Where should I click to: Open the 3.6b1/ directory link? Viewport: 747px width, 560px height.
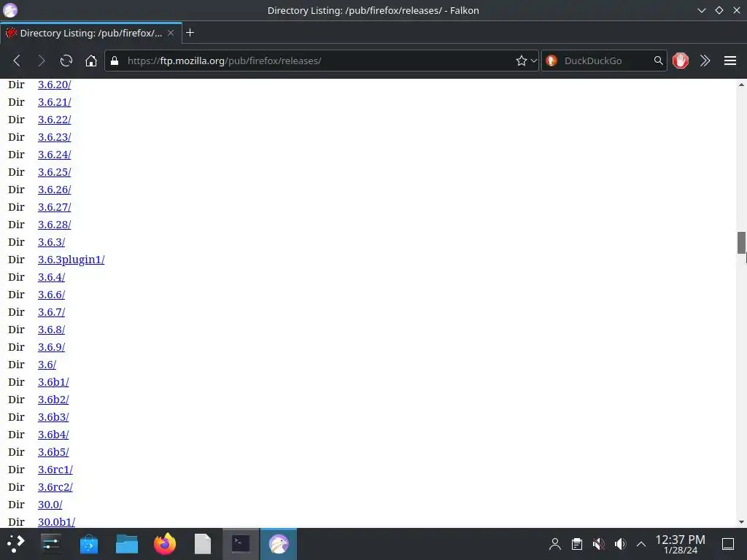(x=53, y=382)
